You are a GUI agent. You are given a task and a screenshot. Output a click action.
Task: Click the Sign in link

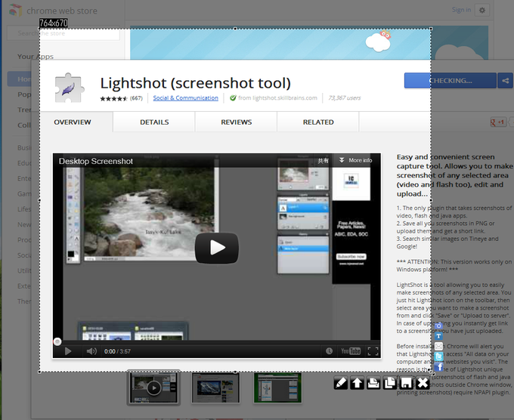(x=461, y=10)
